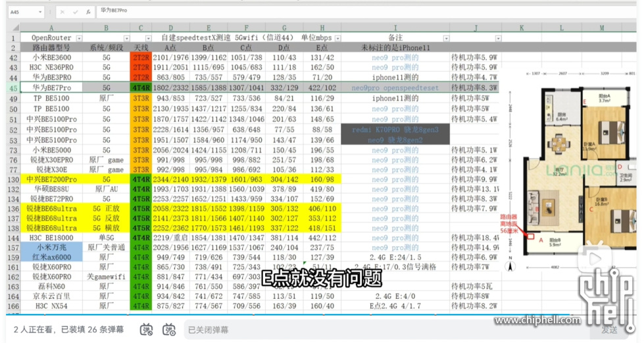Click the 发送 send button
The image size is (644, 343).
click(610, 330)
